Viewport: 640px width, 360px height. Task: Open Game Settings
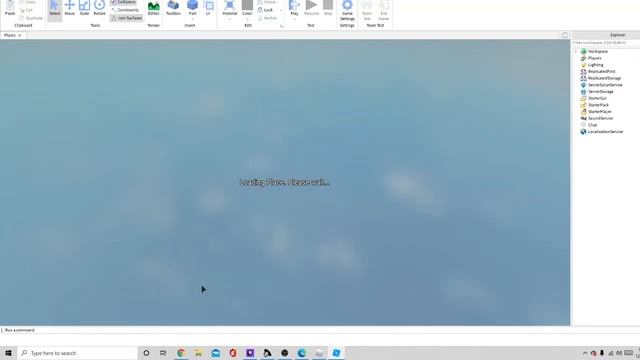[347, 10]
